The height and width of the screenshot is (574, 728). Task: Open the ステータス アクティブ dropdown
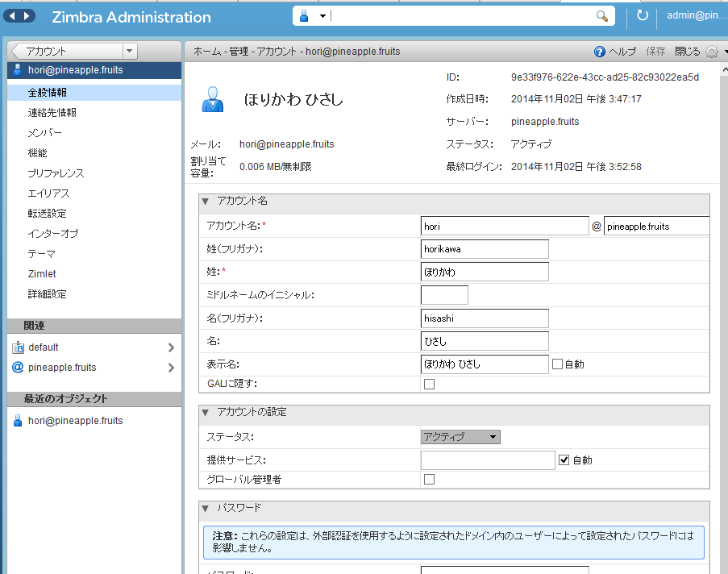[460, 437]
